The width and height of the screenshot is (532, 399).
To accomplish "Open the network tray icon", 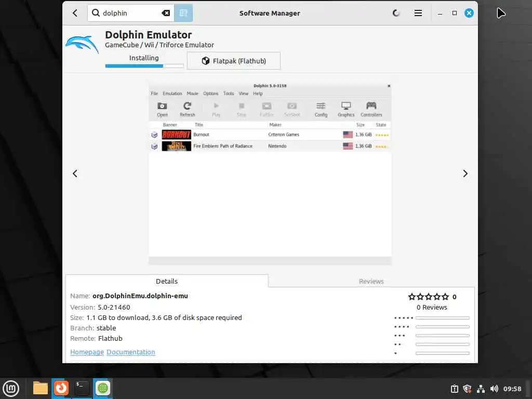I will tap(481, 389).
